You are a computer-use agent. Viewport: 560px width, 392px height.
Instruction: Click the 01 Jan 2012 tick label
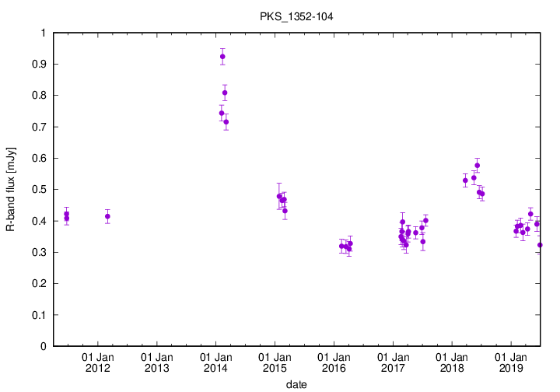[x=98, y=362]
